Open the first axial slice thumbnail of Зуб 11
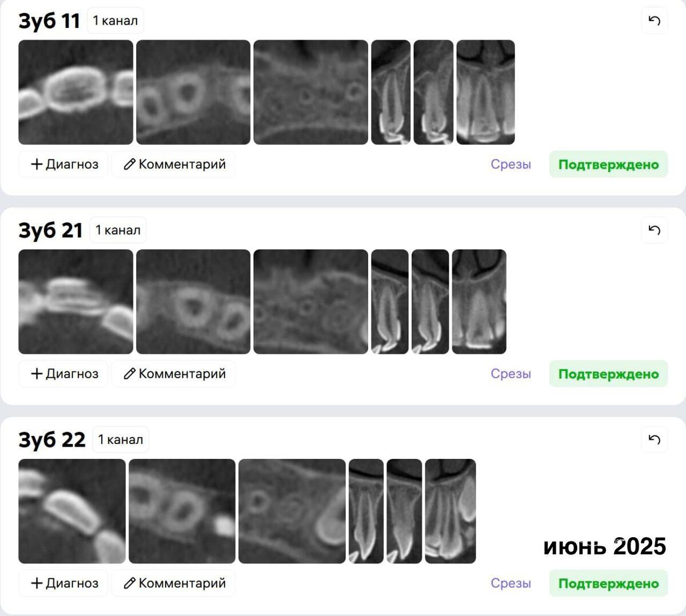The image size is (686, 616). [x=75, y=92]
